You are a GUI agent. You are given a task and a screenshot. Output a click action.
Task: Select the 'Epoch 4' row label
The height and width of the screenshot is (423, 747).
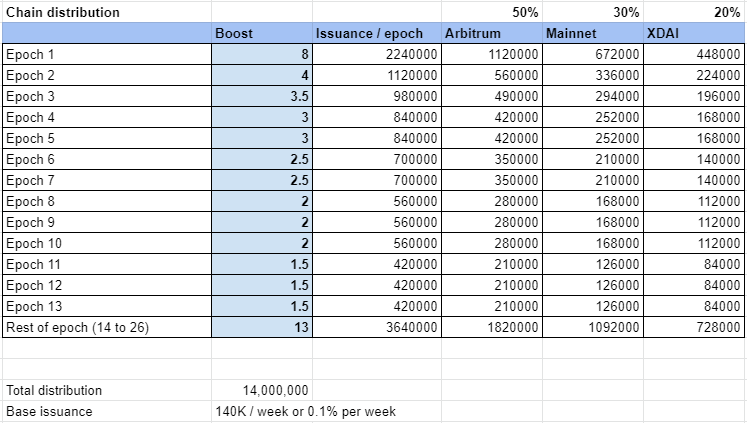coord(107,117)
